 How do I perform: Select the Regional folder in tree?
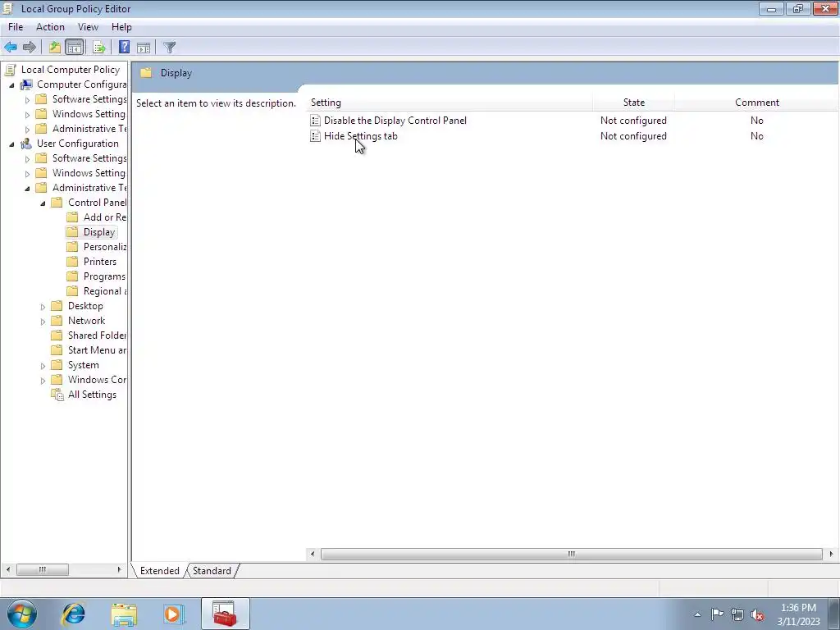(x=105, y=291)
